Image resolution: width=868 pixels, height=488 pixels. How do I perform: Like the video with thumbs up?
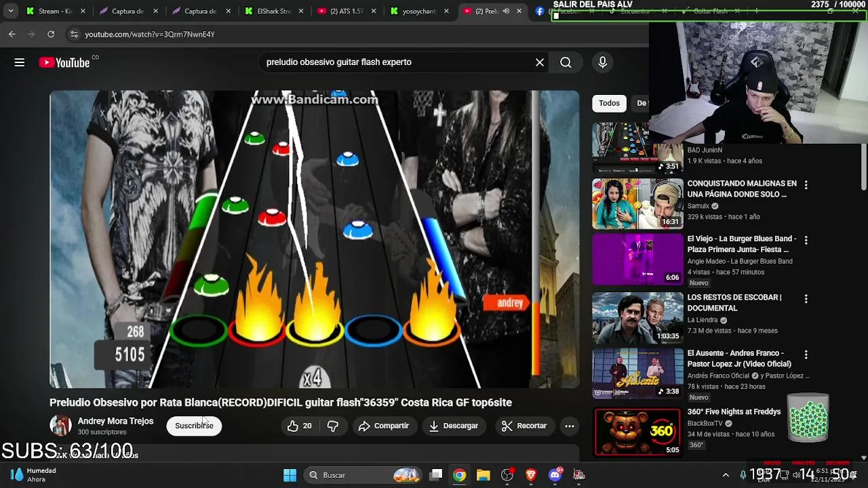click(299, 426)
